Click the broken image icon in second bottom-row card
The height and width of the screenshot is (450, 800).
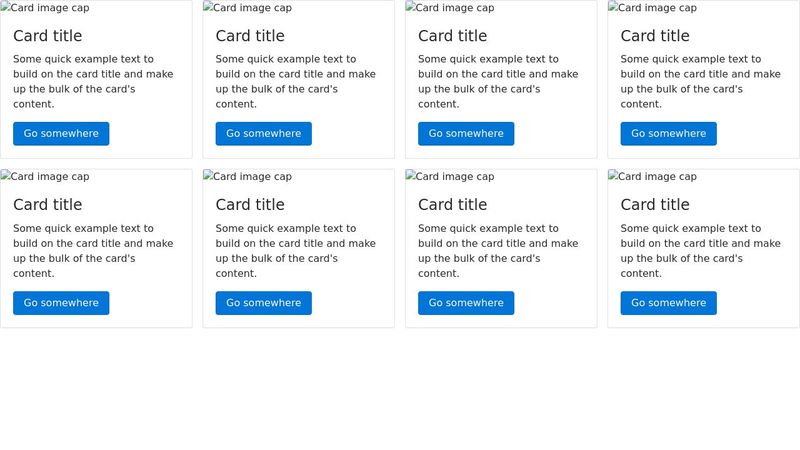208,176
